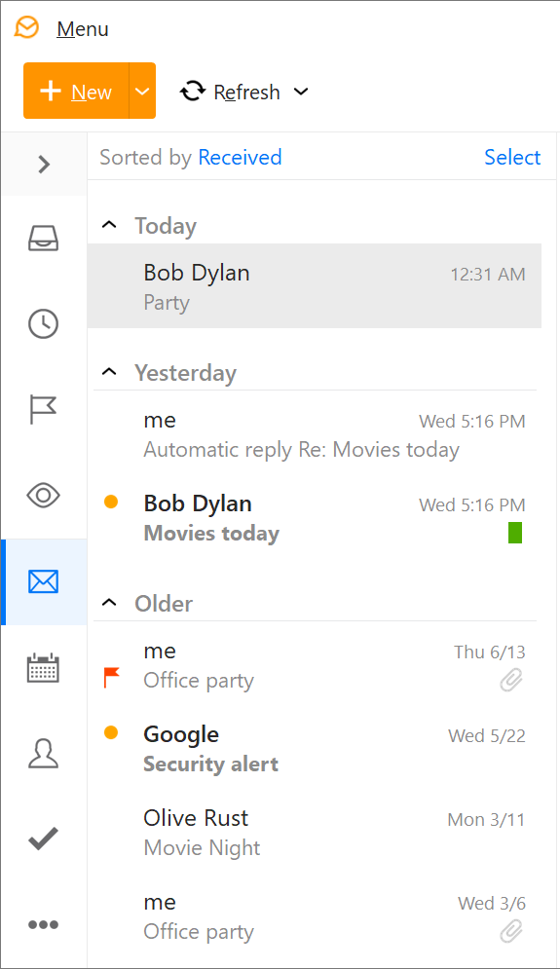560x969 pixels.
Task: Click the green category tag on Movies today
Action: (515, 533)
